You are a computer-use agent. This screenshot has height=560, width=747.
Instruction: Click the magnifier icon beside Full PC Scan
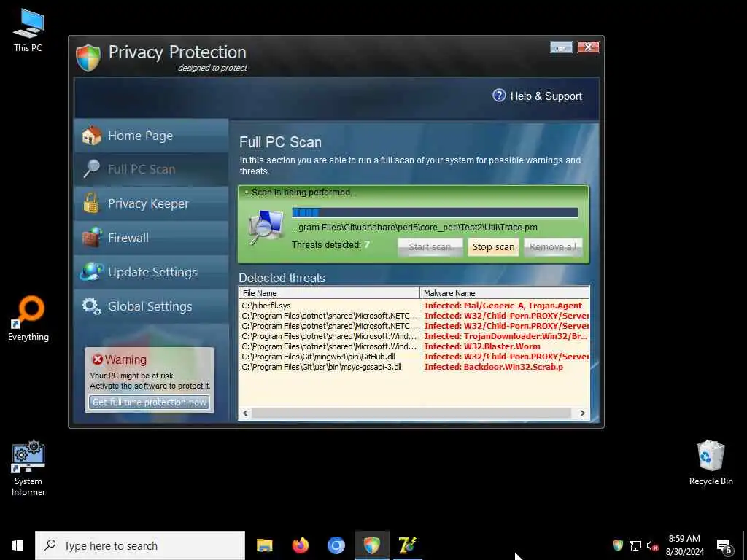(x=91, y=169)
